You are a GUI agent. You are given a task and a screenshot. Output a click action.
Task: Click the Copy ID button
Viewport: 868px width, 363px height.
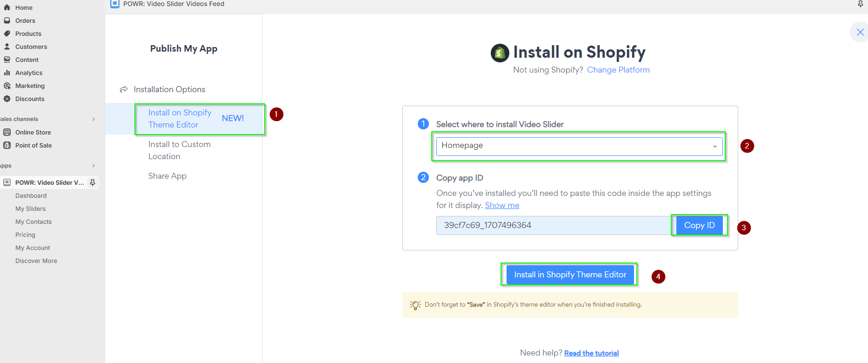tap(700, 225)
